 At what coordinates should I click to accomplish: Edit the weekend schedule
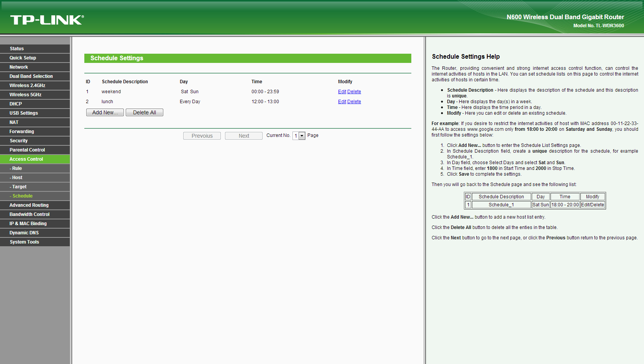342,92
